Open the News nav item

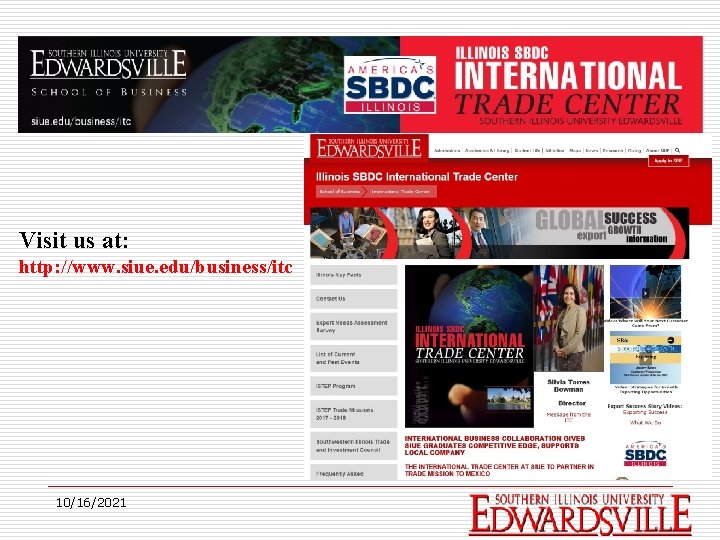coord(592,151)
